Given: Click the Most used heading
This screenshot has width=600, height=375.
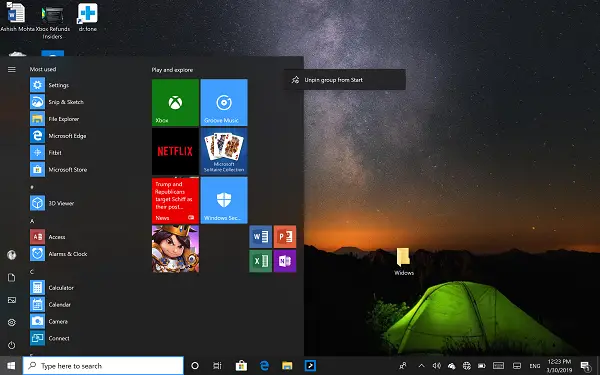Looking at the screenshot, I should 43,69.
